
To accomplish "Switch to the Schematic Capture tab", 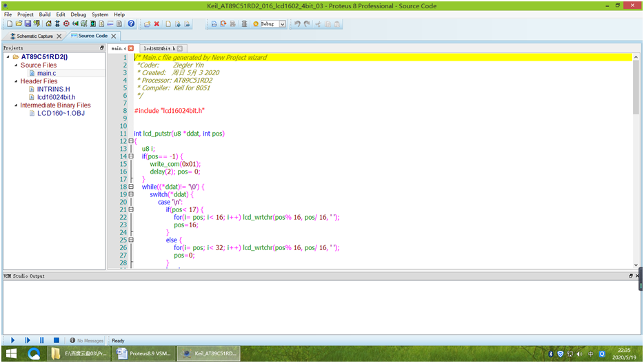I will (x=35, y=36).
